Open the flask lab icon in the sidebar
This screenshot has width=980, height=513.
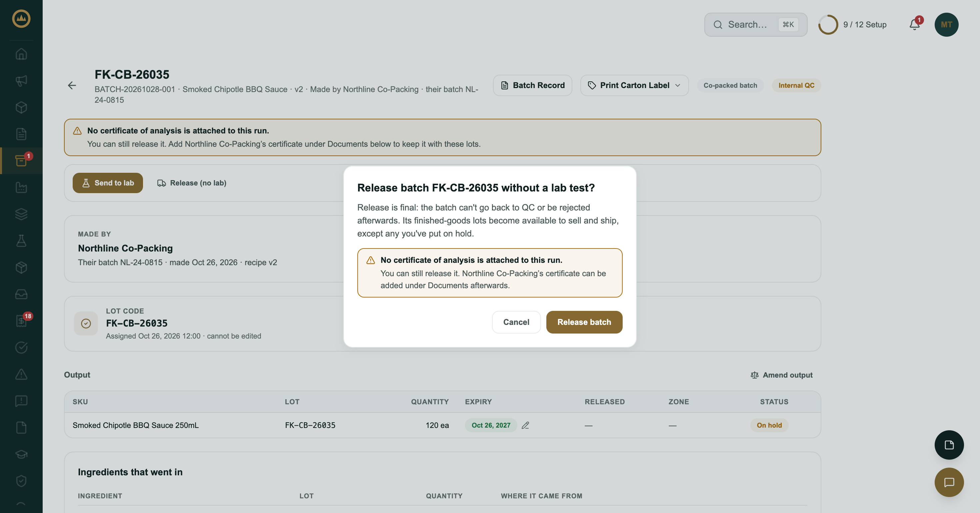(21, 240)
